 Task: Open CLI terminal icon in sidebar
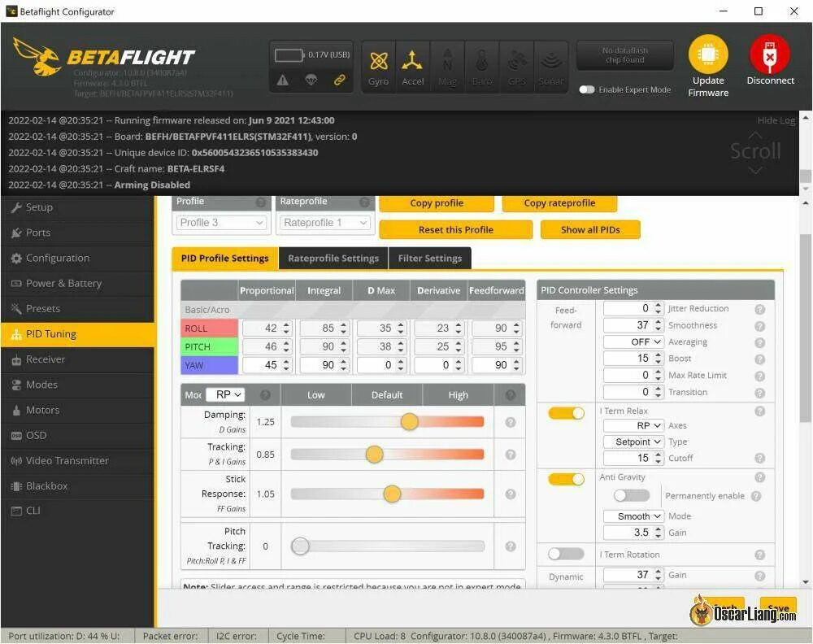click(16, 511)
